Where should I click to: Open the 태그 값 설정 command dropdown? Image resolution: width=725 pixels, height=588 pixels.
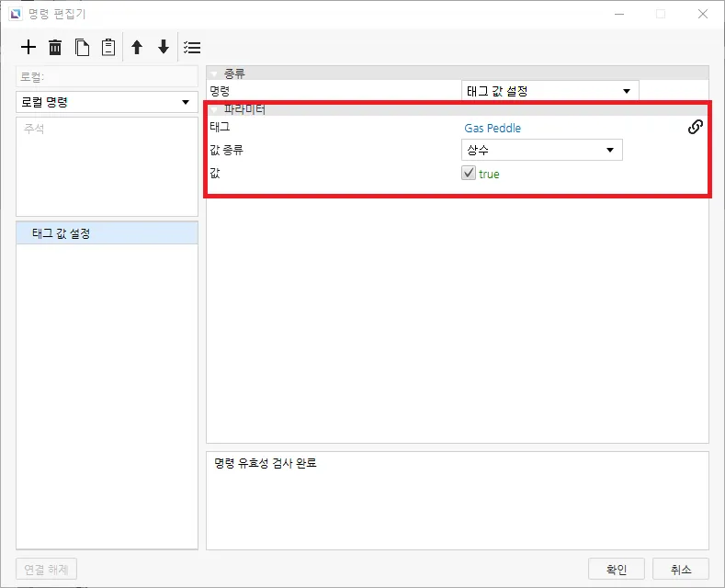[549, 91]
